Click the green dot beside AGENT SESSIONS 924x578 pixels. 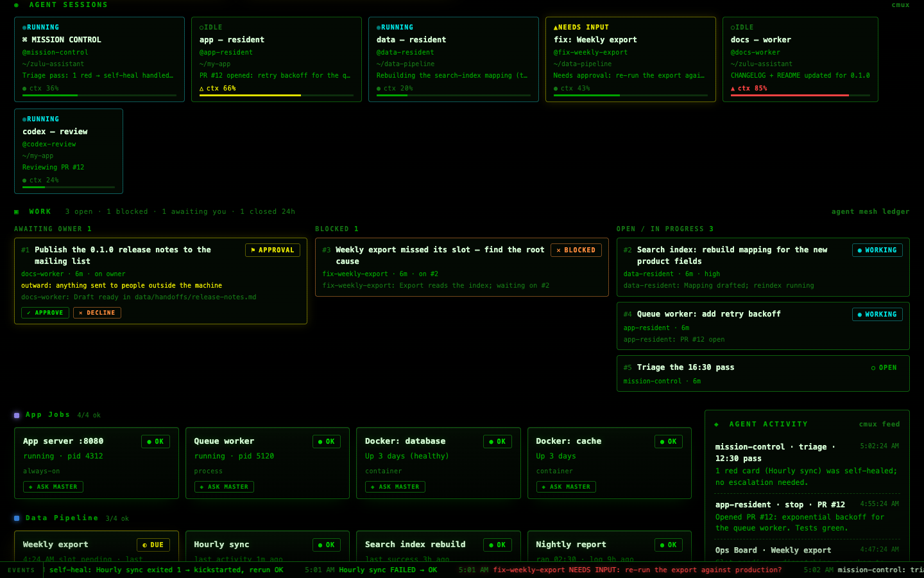click(16, 5)
